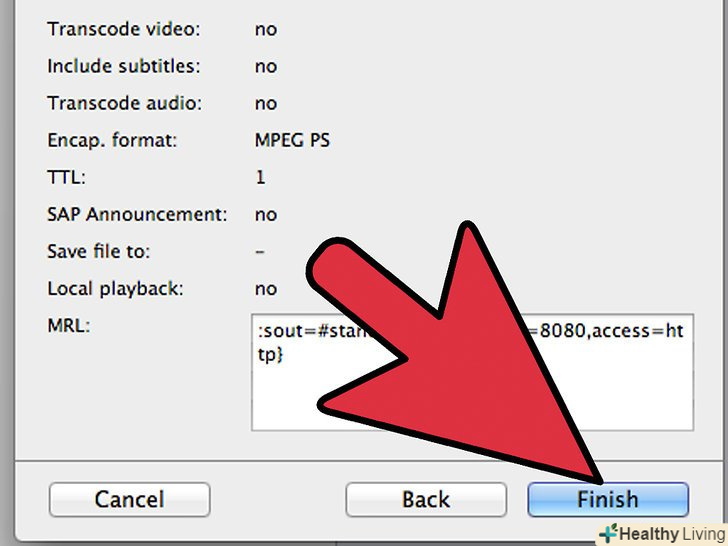Screen dimensions: 728x546
Task: Select the Encap. format label
Action: [x=112, y=140]
